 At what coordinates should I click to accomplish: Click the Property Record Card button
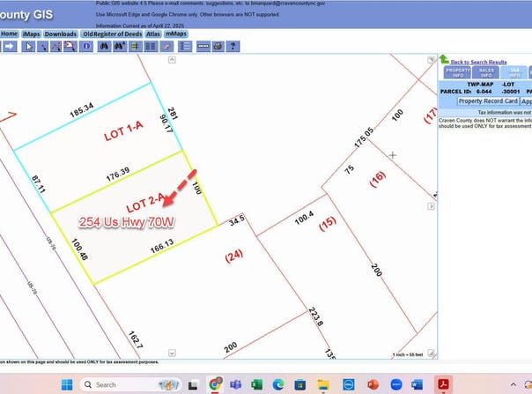click(487, 101)
